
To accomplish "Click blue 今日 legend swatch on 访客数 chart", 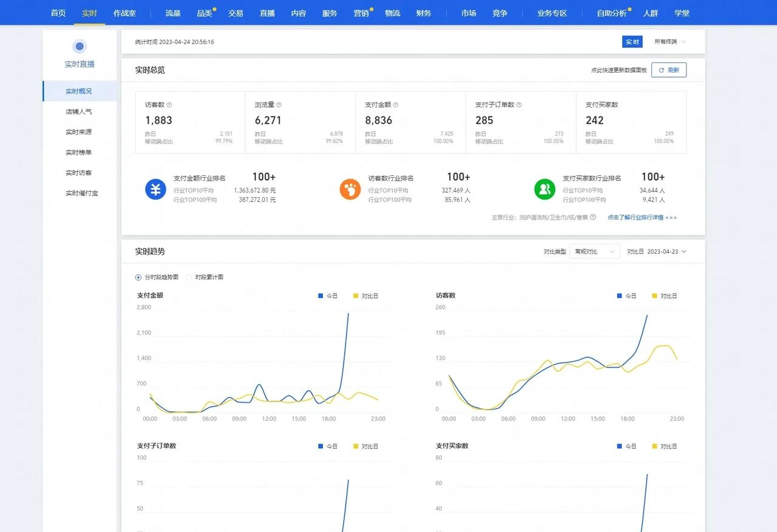I will (620, 296).
